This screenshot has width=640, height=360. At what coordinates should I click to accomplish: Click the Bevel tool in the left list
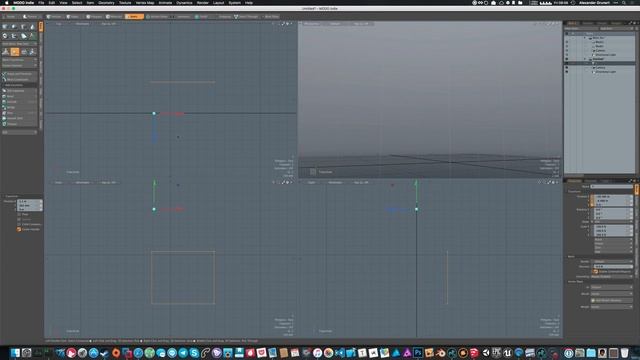point(19,96)
